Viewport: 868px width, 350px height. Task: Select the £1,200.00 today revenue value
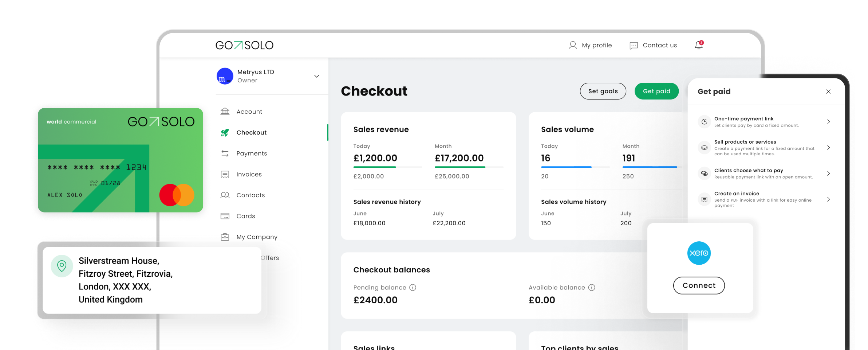(375, 158)
